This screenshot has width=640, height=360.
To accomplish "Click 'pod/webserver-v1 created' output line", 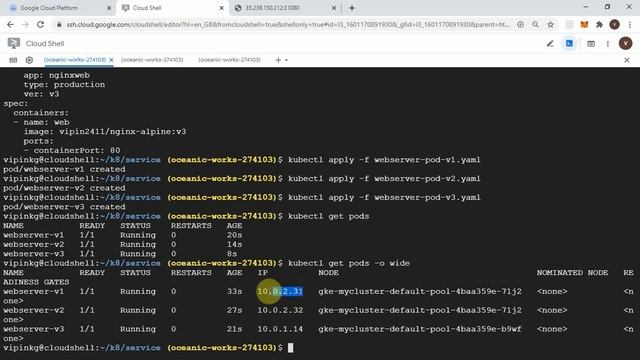I will point(64,169).
